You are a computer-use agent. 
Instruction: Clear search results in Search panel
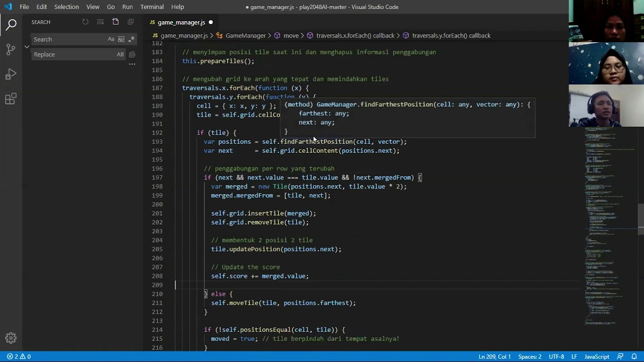tap(100, 22)
